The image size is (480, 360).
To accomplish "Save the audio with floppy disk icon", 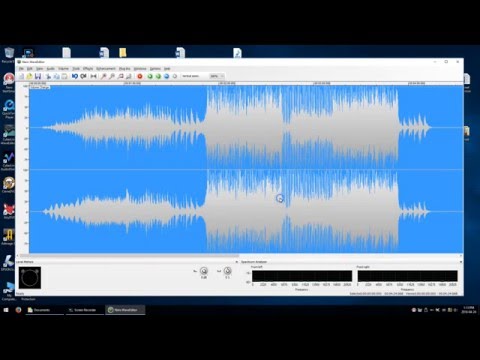I will 38,76.
